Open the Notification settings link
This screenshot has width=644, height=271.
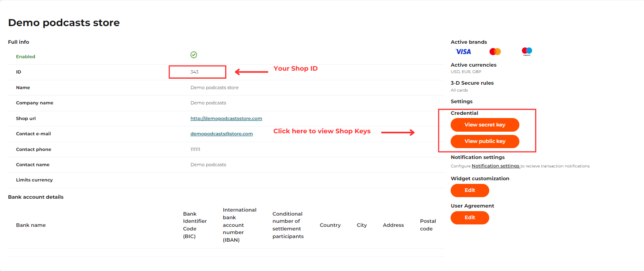pos(496,166)
